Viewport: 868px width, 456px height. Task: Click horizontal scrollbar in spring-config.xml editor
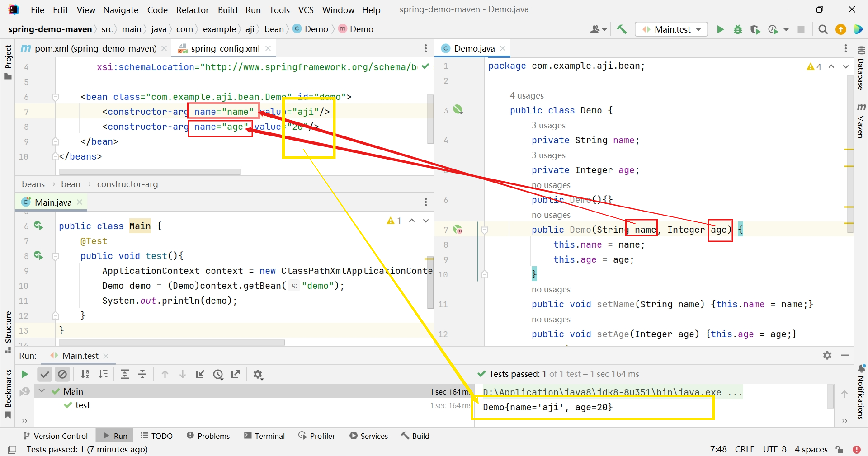[150, 172]
